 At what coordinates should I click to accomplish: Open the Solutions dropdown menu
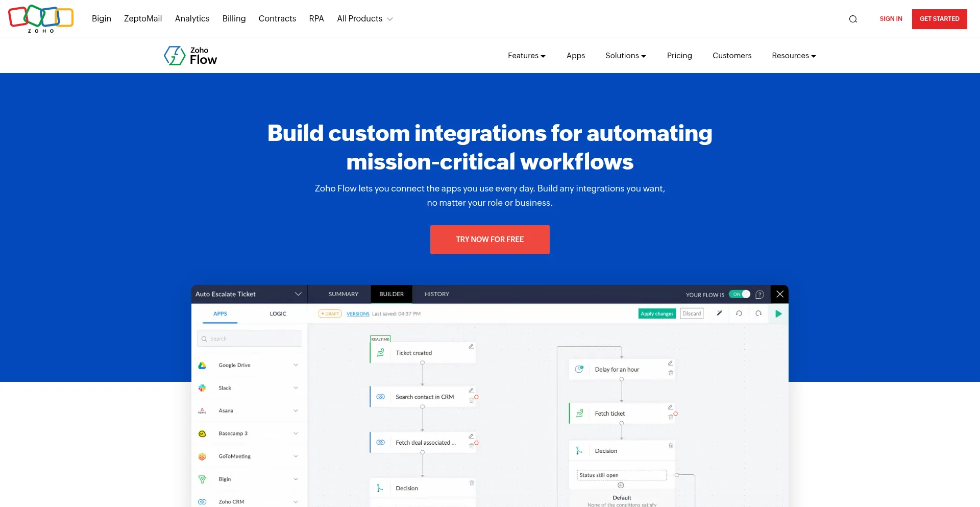tap(626, 56)
